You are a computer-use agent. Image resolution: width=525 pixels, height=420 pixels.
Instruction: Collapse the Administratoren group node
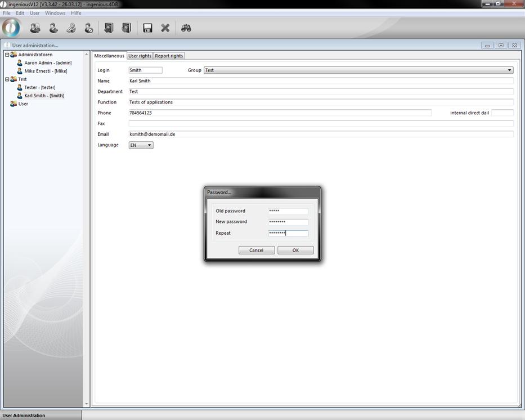(x=7, y=55)
